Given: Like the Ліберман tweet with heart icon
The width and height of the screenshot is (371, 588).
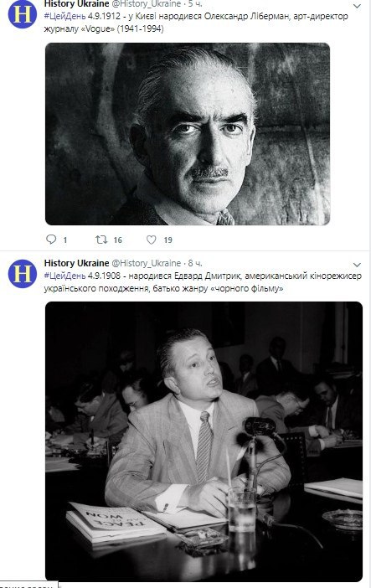Looking at the screenshot, I should tap(152, 240).
